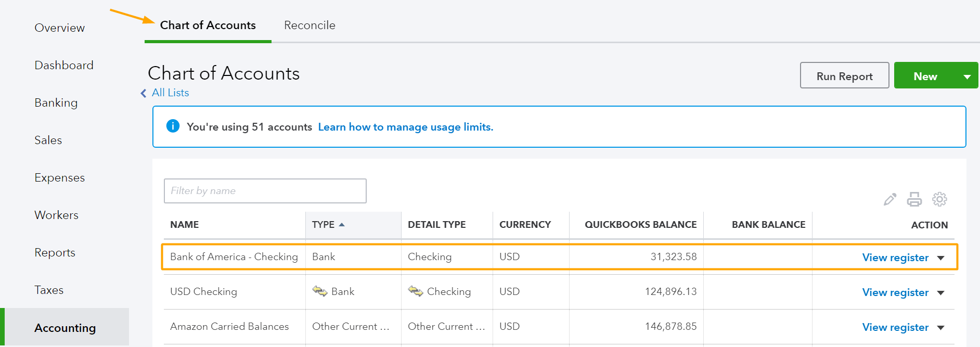Select Accounting in the sidebar
Image resolution: width=980 pixels, height=347 pixels.
[66, 328]
